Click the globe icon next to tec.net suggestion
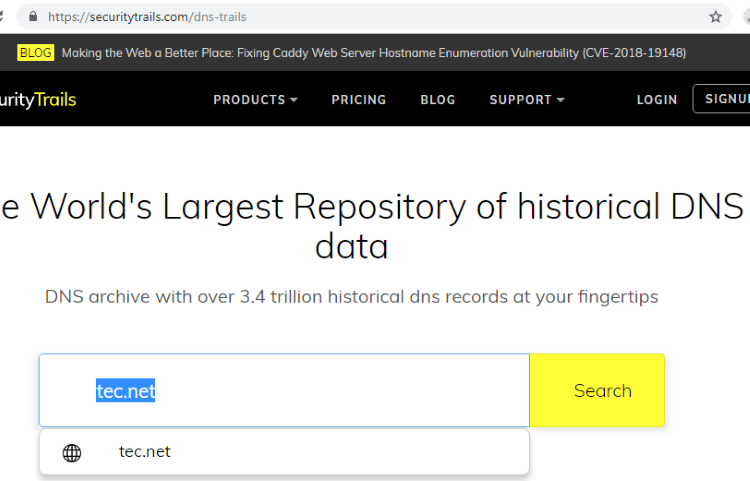750x481 pixels. (72, 452)
